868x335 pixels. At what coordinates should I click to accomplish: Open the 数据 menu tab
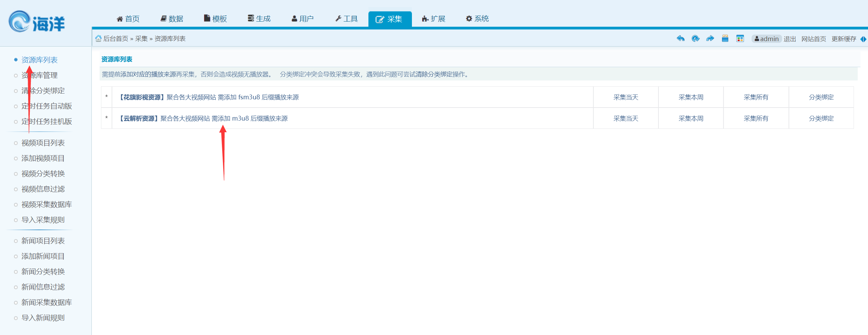[172, 19]
